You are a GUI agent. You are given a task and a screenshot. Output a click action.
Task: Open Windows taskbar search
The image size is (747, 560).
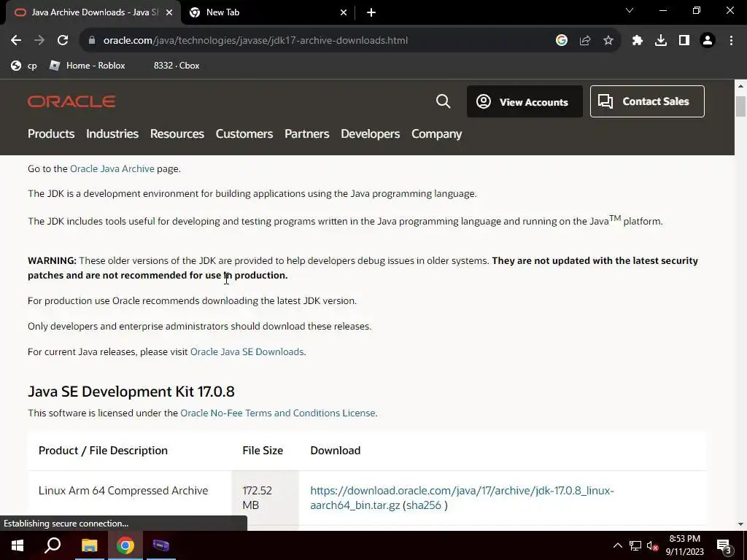tap(53, 545)
